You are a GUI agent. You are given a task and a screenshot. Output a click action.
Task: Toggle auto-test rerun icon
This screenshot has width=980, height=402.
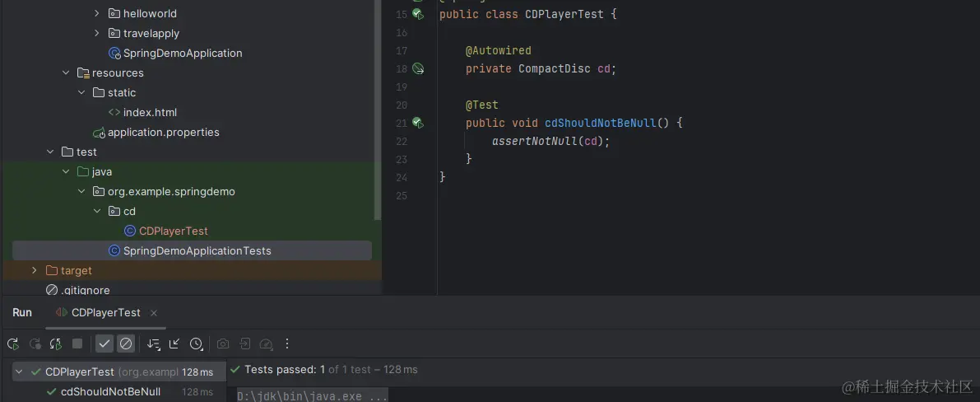pyautogui.click(x=56, y=344)
